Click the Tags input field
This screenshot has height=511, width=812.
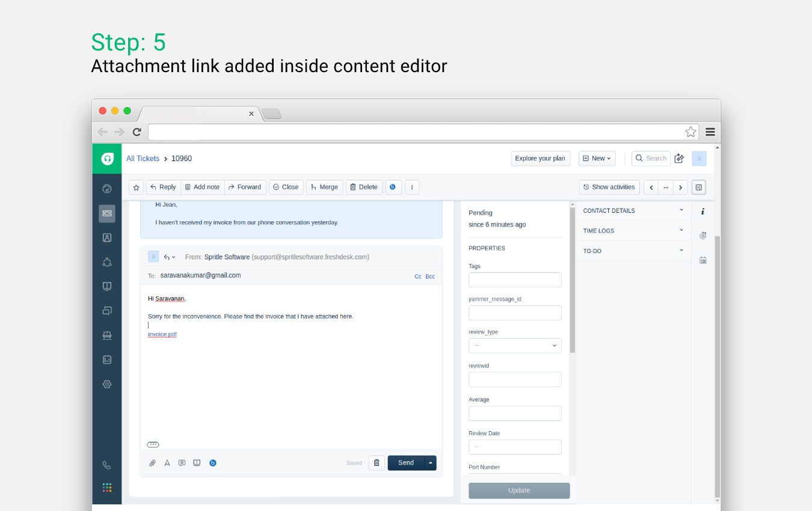pyautogui.click(x=515, y=280)
